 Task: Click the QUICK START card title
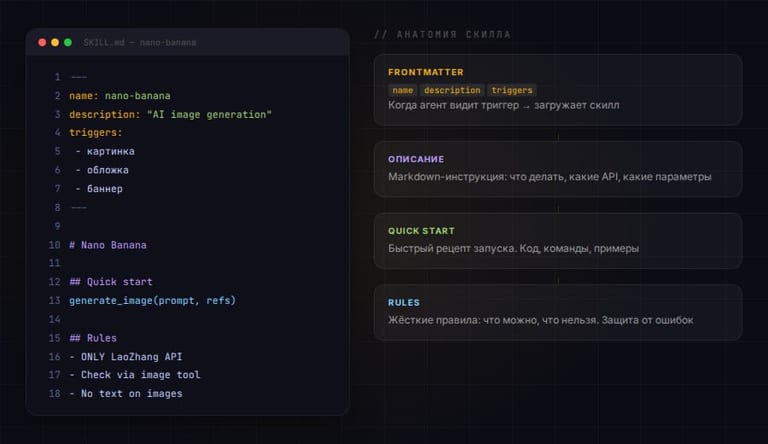(x=421, y=231)
